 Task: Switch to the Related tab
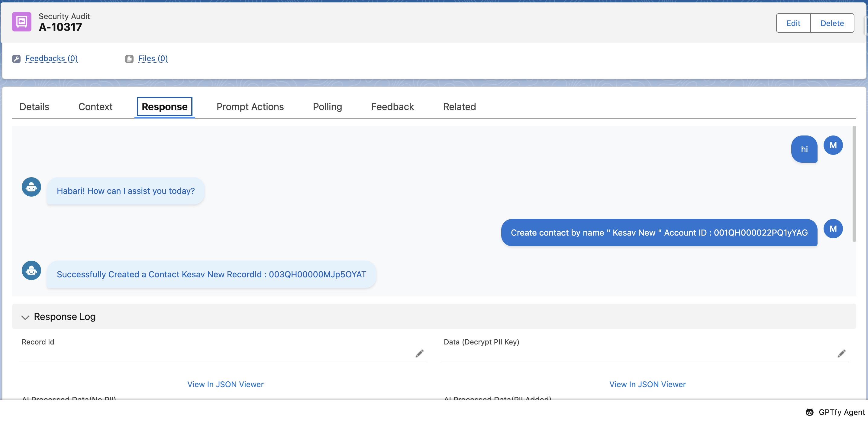(x=459, y=106)
